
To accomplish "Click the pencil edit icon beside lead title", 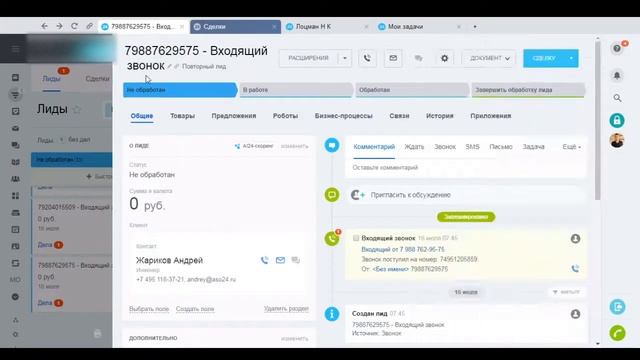I will pos(169,67).
